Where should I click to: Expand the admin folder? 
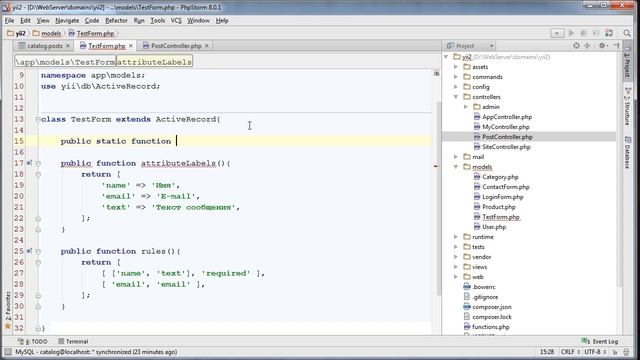pos(466,107)
